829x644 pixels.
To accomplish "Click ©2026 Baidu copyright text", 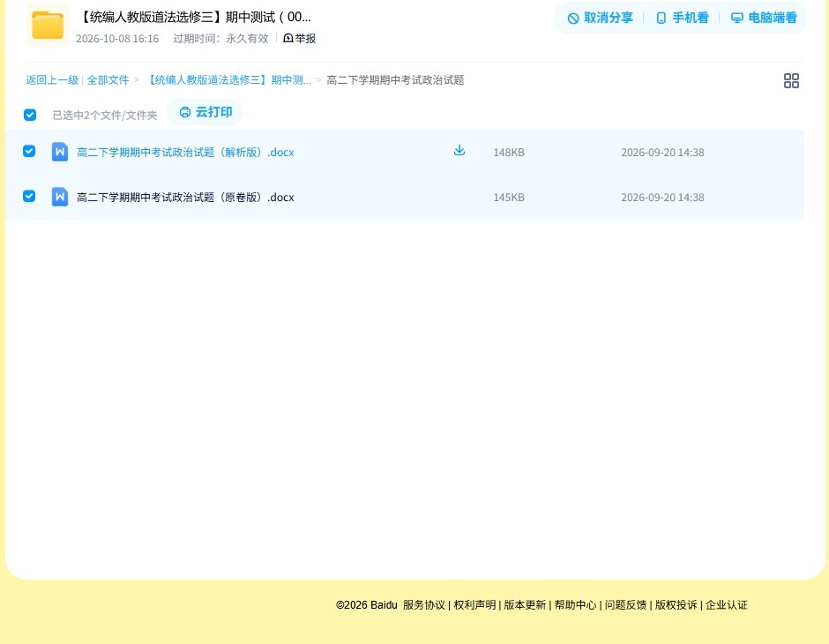I will [366, 605].
